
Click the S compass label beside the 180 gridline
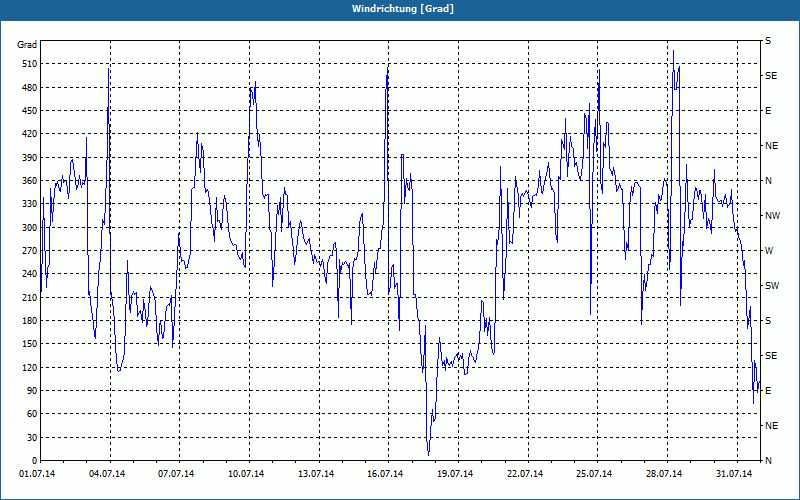pyautogui.click(x=768, y=321)
